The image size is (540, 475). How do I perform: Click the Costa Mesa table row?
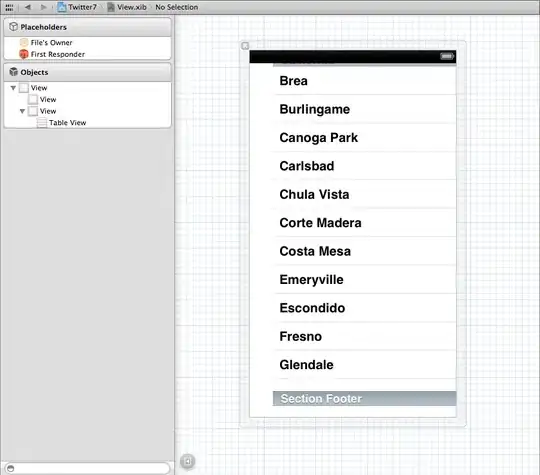point(364,251)
